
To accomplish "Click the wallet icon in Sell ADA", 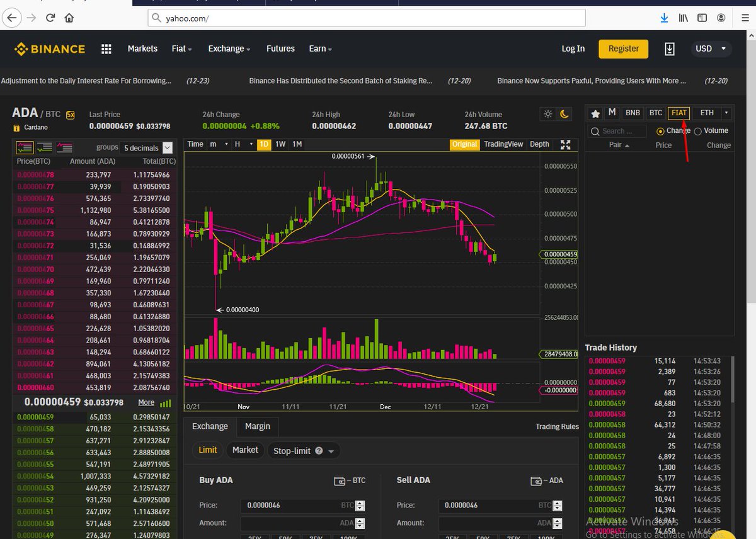I will click(537, 480).
